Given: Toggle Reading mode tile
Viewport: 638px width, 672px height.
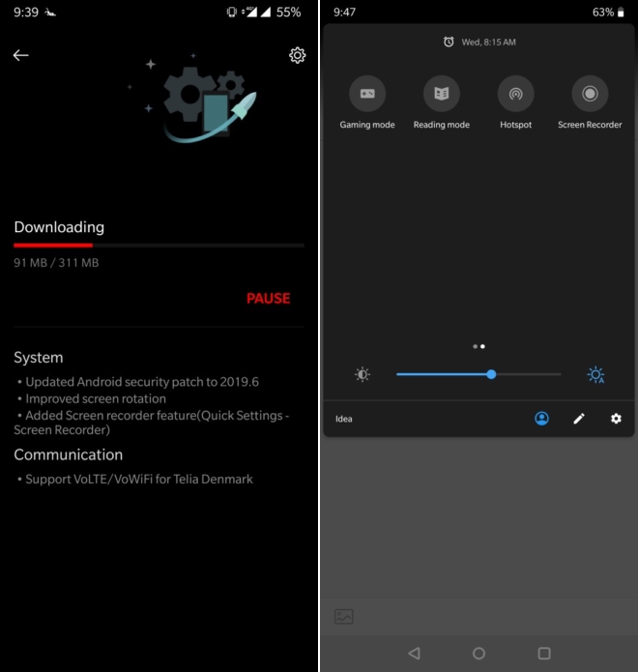Looking at the screenshot, I should [442, 94].
